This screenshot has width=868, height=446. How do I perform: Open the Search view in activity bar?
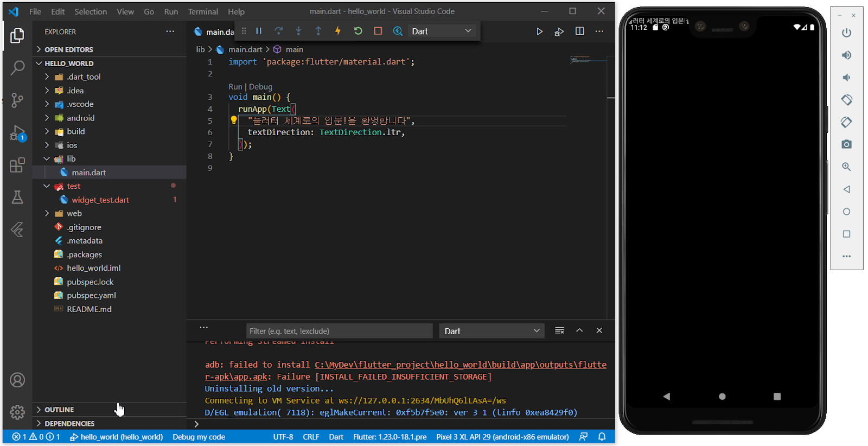click(x=17, y=68)
